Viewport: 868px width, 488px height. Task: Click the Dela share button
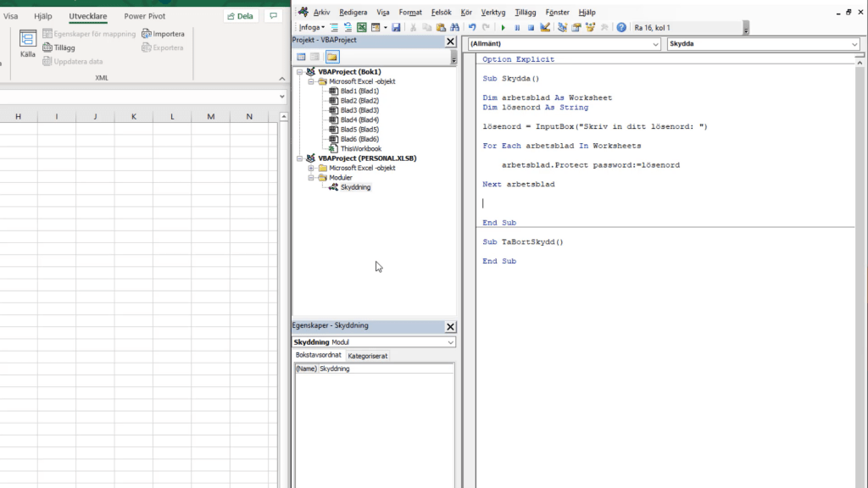[241, 16]
